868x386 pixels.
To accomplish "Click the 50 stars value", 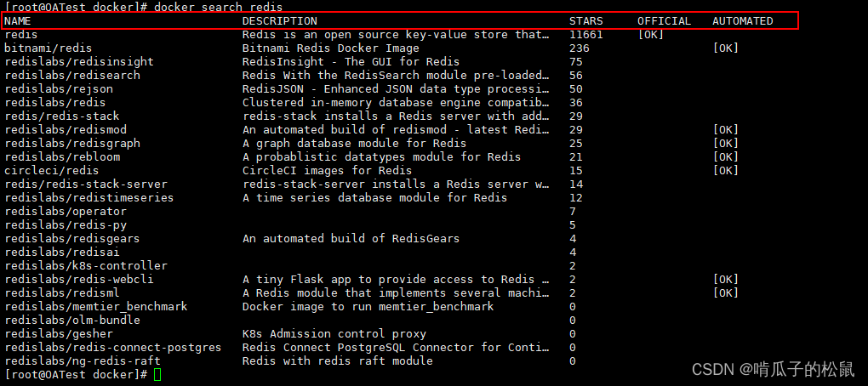I will 576,88.
